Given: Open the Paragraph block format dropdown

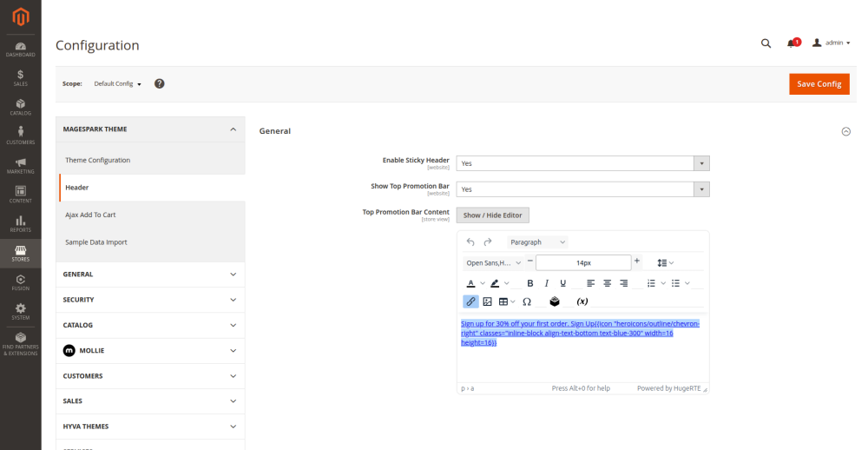Looking at the screenshot, I should [537, 242].
